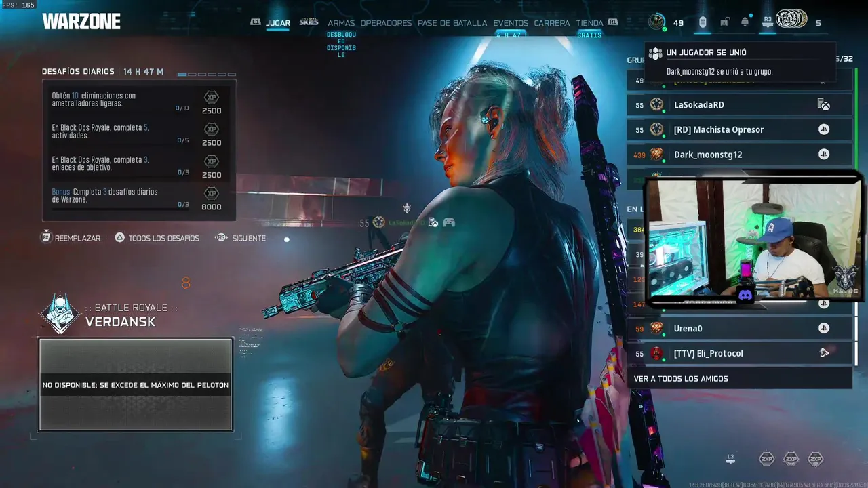This screenshot has width=868, height=488.
Task: Click the last 2XP token icon
Action: 816,459
